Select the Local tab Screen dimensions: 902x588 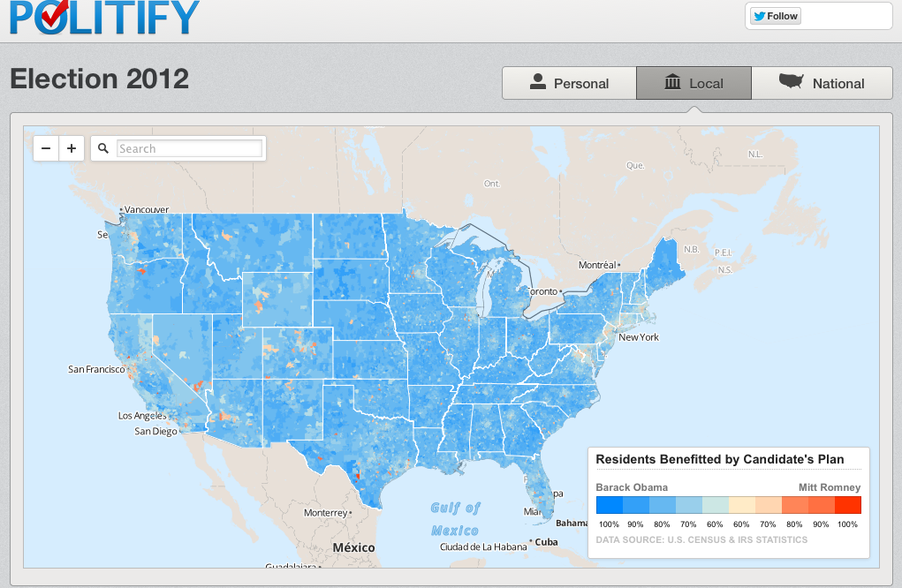point(694,84)
